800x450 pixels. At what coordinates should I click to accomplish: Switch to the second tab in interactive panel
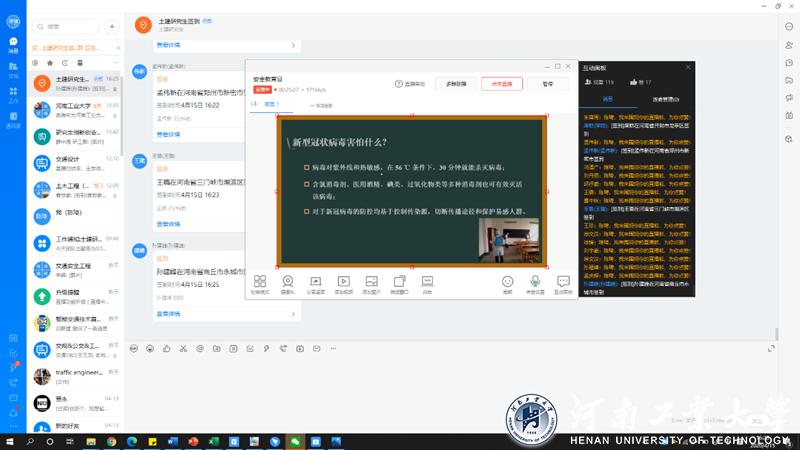665,99
